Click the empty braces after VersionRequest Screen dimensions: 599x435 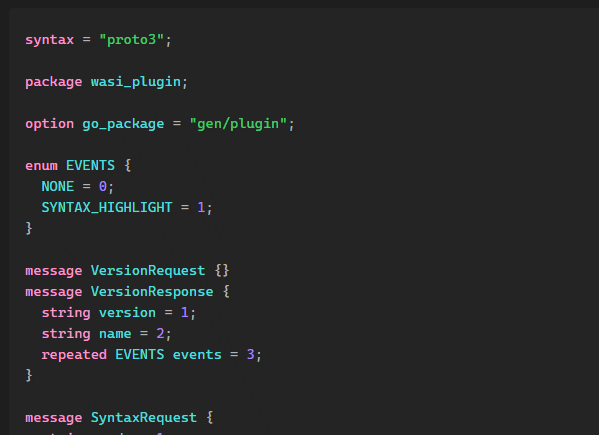click(222, 271)
